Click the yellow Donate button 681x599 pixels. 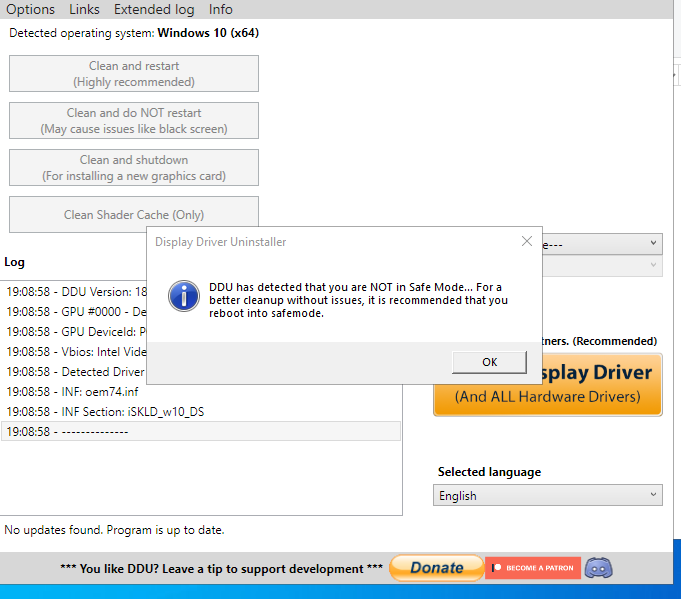[436, 568]
